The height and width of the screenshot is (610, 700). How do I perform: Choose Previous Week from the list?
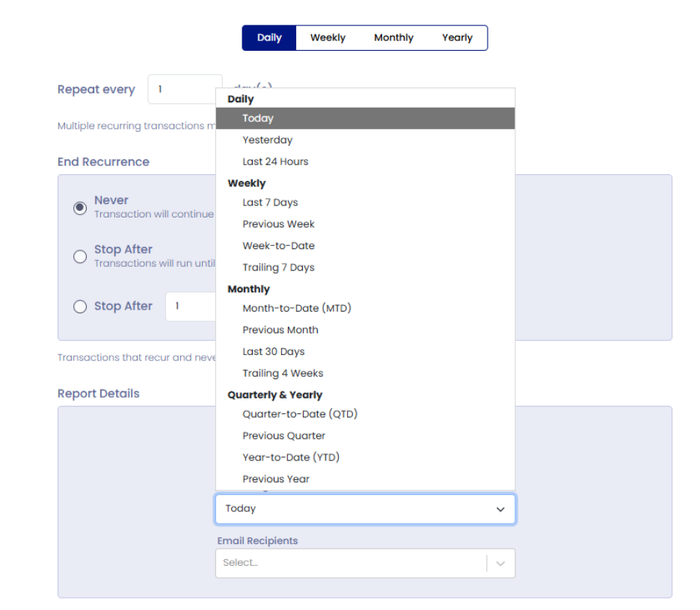tap(278, 224)
